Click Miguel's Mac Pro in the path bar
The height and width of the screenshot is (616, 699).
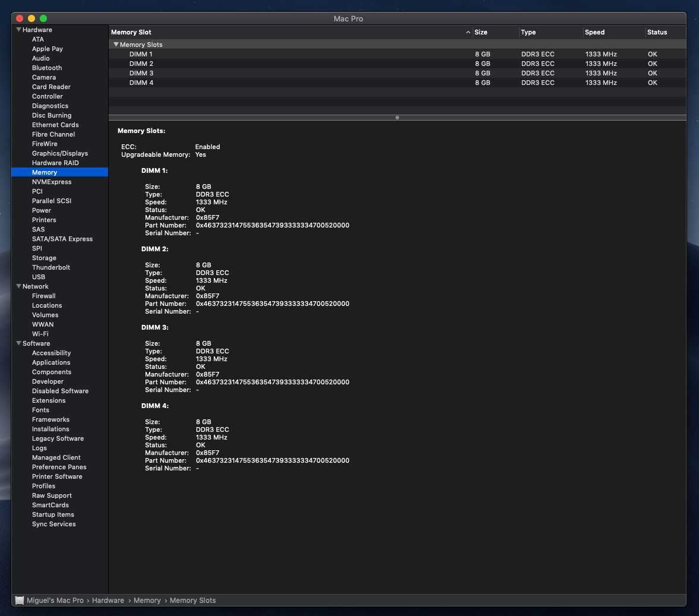[55, 601]
